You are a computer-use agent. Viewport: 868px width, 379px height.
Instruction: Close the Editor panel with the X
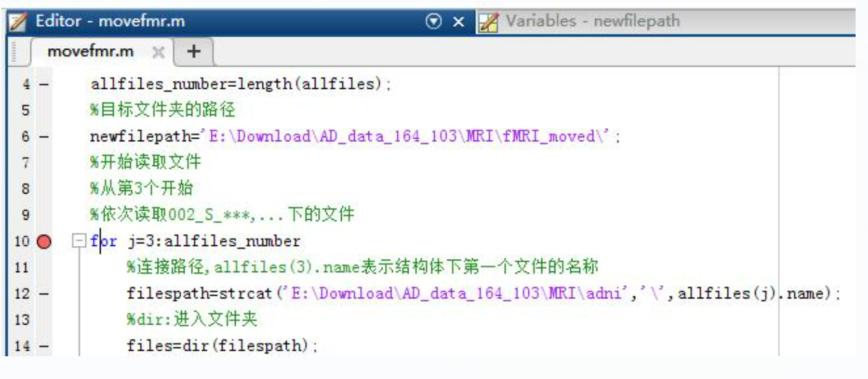457,21
